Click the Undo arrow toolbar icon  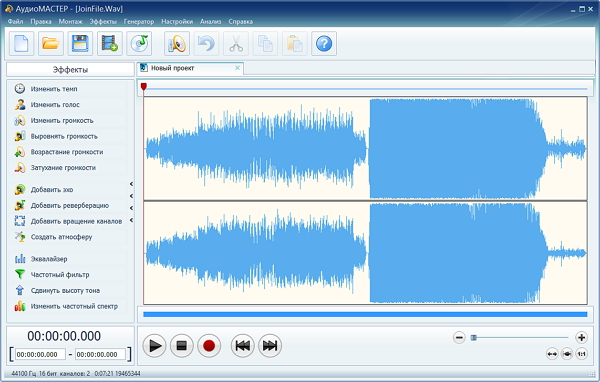tap(206, 43)
